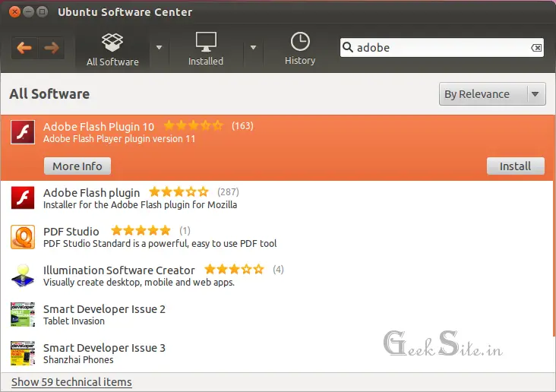Click the Tablet Invasion description
The width and height of the screenshot is (556, 392).
(74, 321)
